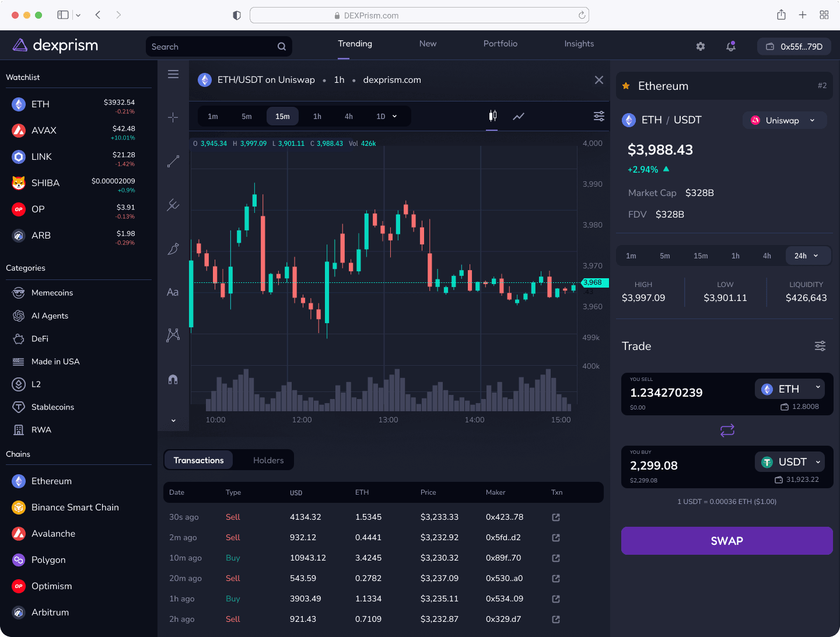Select the pattern node drawing tool
Screen dimensions: 840x637
[173, 335]
